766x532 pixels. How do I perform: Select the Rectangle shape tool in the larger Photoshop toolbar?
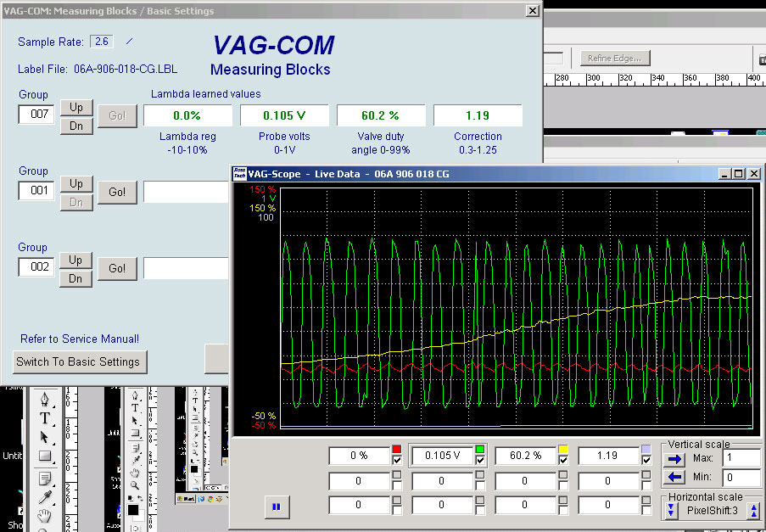click(x=45, y=456)
